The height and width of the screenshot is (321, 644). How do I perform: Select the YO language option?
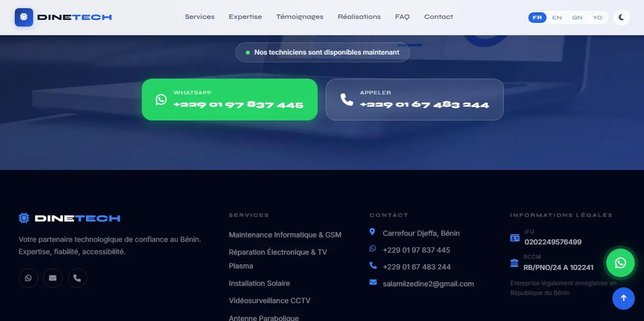[x=597, y=17]
